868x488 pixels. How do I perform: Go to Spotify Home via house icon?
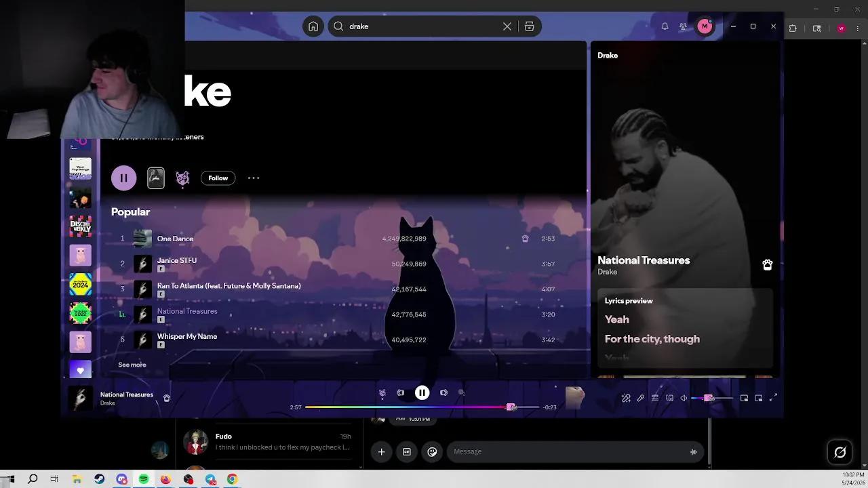point(313,26)
